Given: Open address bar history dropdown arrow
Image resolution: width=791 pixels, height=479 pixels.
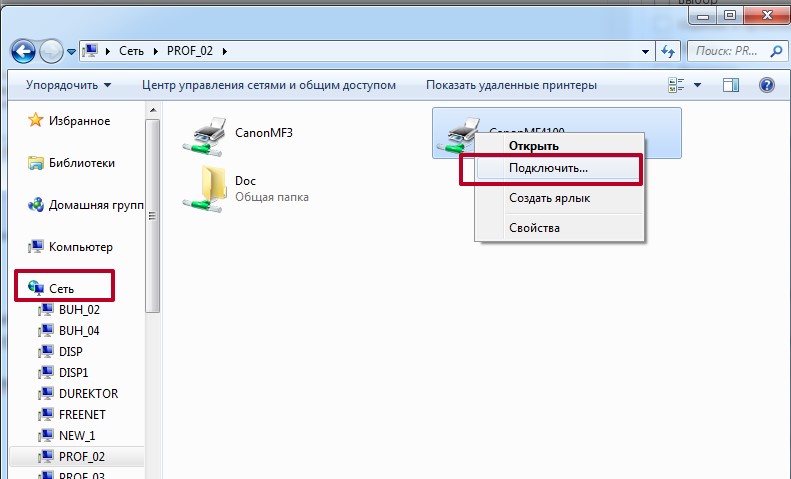Looking at the screenshot, I should [645, 50].
